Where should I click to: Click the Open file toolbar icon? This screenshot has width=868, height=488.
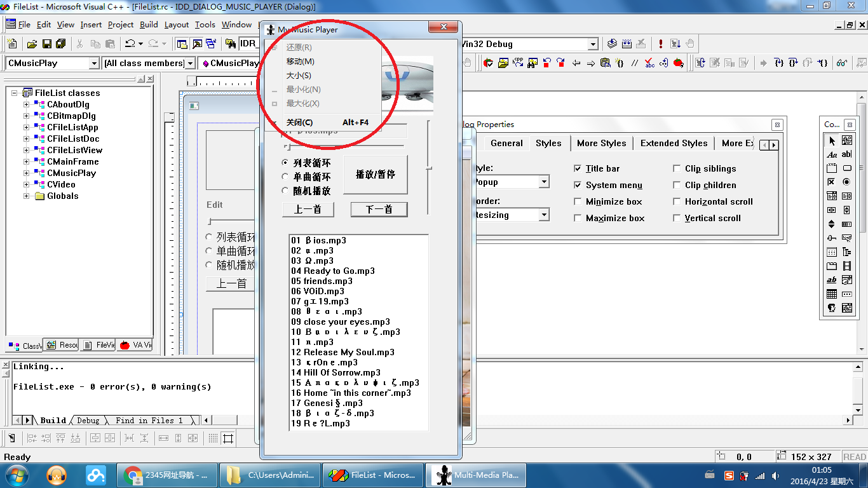(x=32, y=44)
